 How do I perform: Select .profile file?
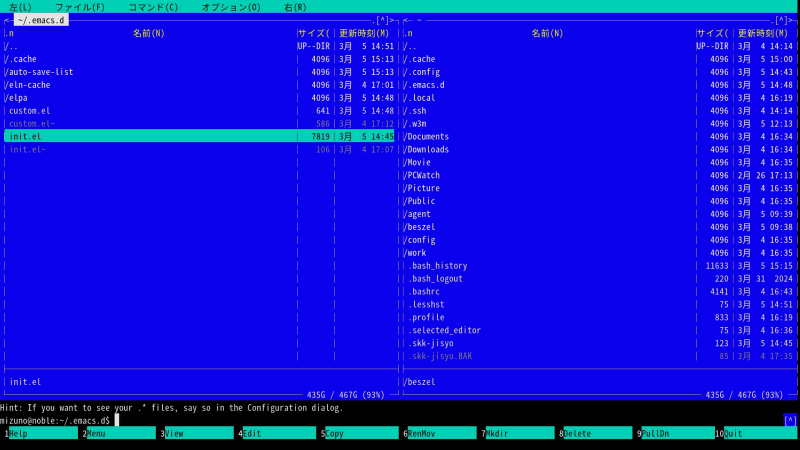click(598, 317)
